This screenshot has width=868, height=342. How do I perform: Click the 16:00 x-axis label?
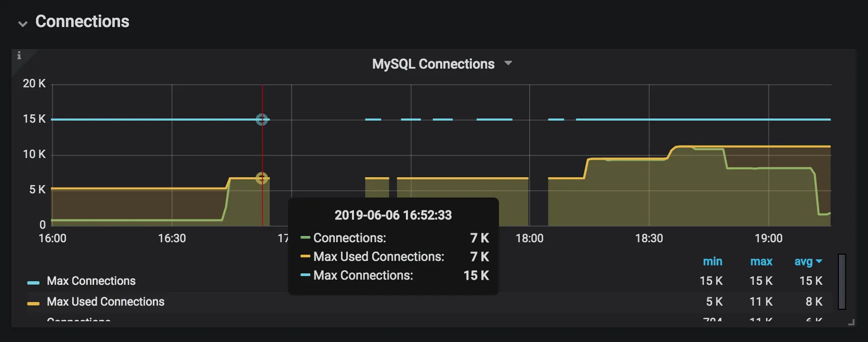click(x=52, y=239)
